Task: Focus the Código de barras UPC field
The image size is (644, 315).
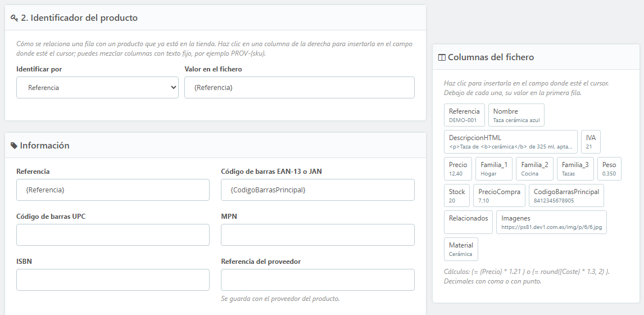Action: point(113,235)
